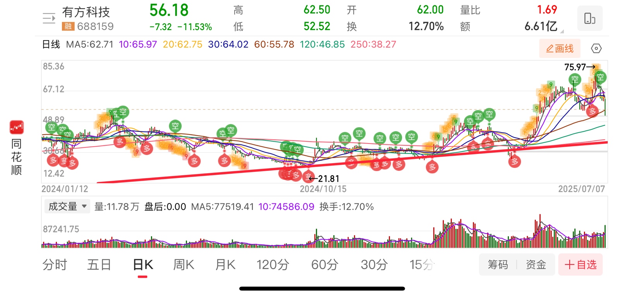644x297 pixels.
Task: Tap turnover amount 6.61亿
Action: [x=541, y=26]
